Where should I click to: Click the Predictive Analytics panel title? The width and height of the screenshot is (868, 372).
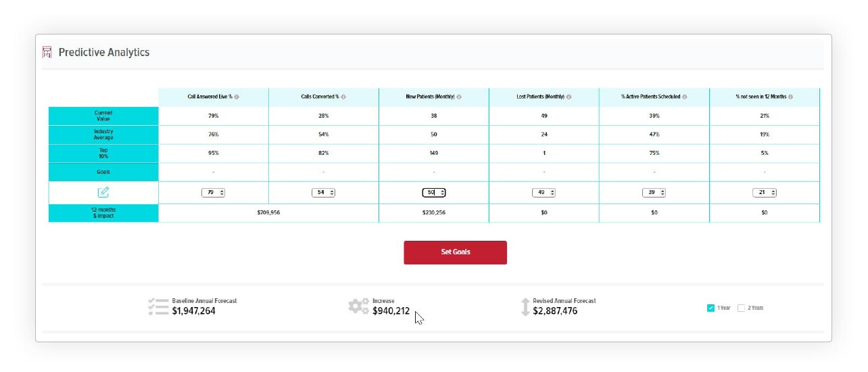(x=104, y=52)
